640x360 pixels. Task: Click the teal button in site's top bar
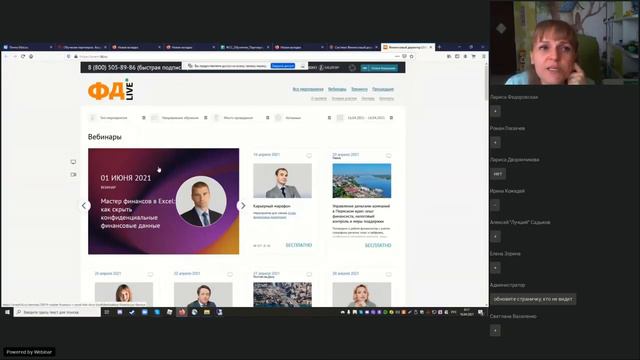[379, 68]
